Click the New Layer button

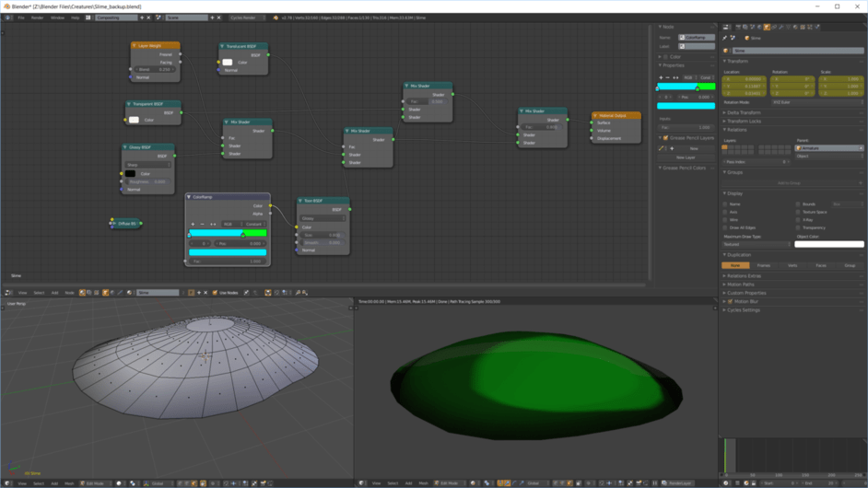pos(686,157)
